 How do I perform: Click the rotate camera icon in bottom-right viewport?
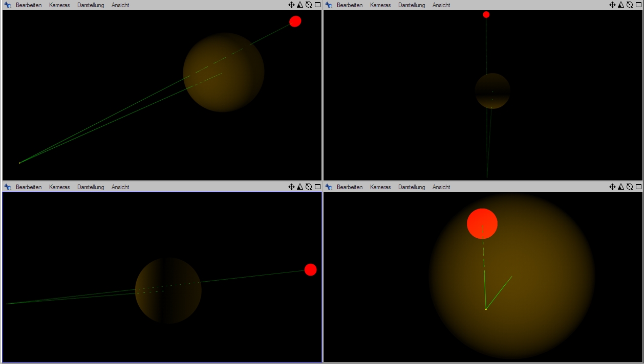630,187
